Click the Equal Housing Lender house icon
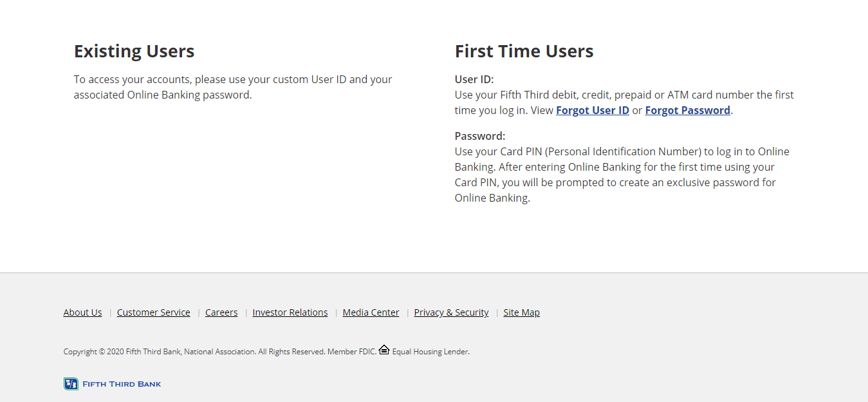Image resolution: width=868 pixels, height=402 pixels. click(384, 350)
